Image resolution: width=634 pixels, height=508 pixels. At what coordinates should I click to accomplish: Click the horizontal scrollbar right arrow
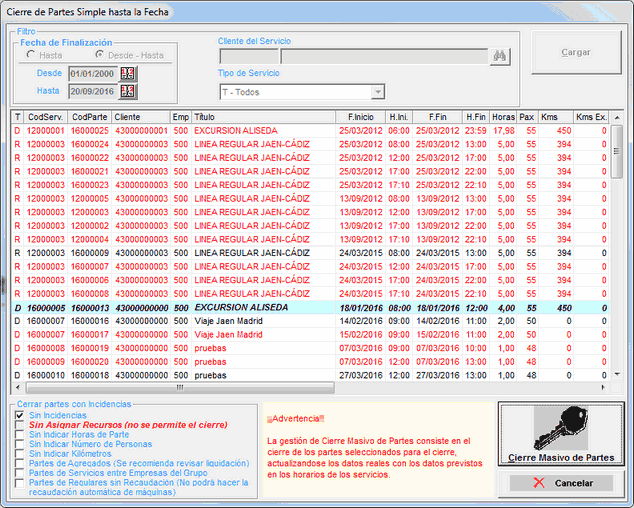603,387
